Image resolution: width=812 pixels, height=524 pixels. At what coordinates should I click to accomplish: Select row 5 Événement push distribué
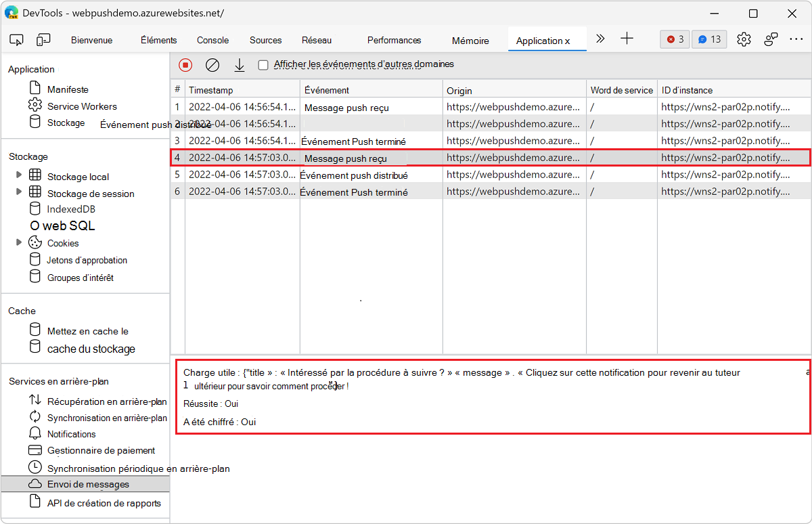tap(491, 175)
